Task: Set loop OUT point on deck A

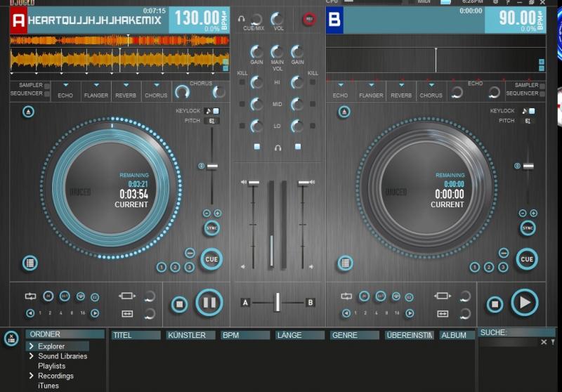Action: (65, 296)
